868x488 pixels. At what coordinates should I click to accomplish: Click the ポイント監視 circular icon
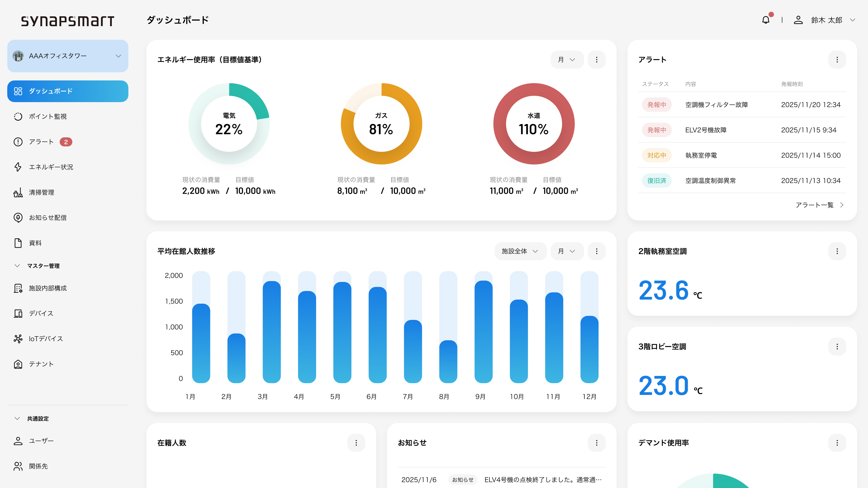coord(18,117)
